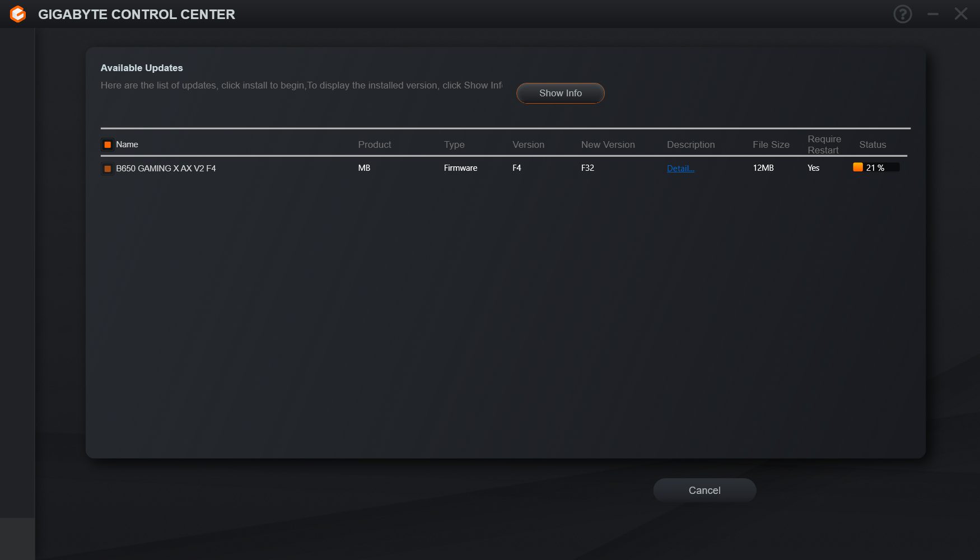
Task: Click the F32 new version cell
Action: [x=587, y=168]
